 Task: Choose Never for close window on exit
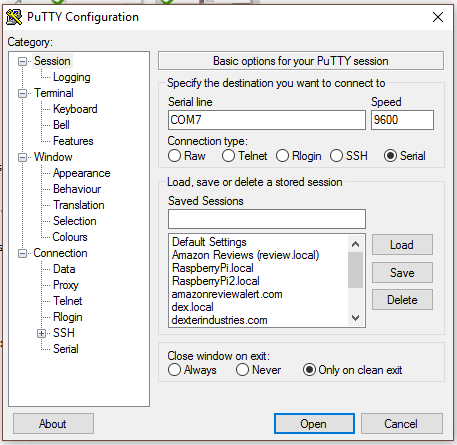coord(242,370)
